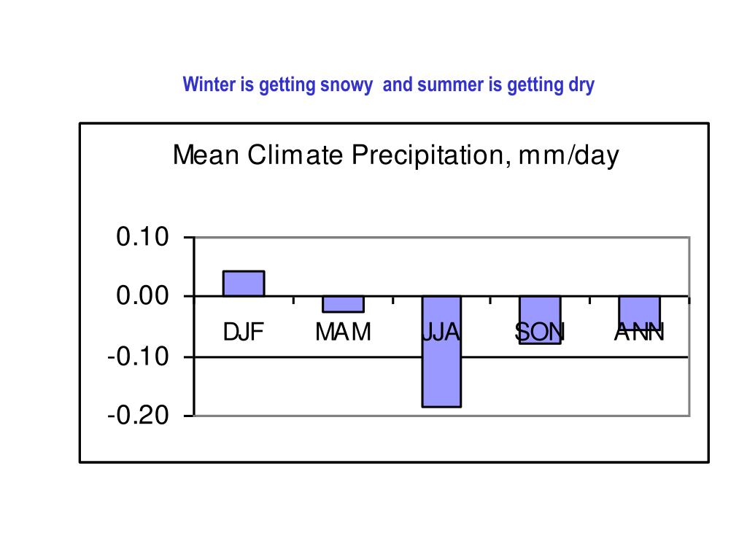
Task: Click the -0.10 axis label
Action: (x=138, y=356)
